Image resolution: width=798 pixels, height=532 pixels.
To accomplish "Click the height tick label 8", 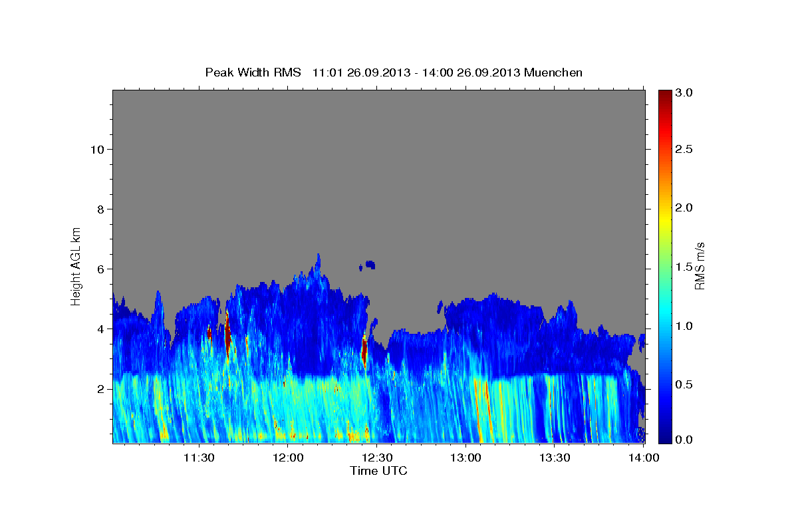I will (100, 209).
